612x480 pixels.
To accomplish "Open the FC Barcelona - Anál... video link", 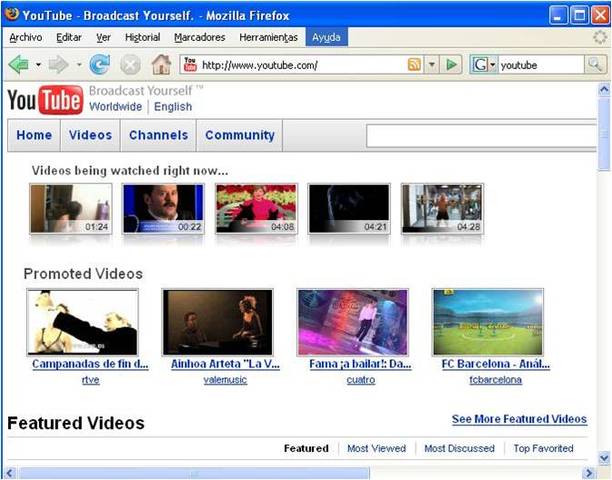I will click(x=496, y=364).
